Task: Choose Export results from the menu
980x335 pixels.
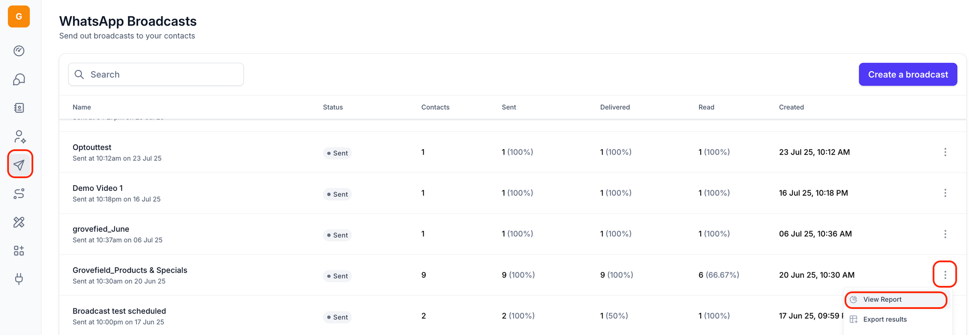Action: click(884, 319)
